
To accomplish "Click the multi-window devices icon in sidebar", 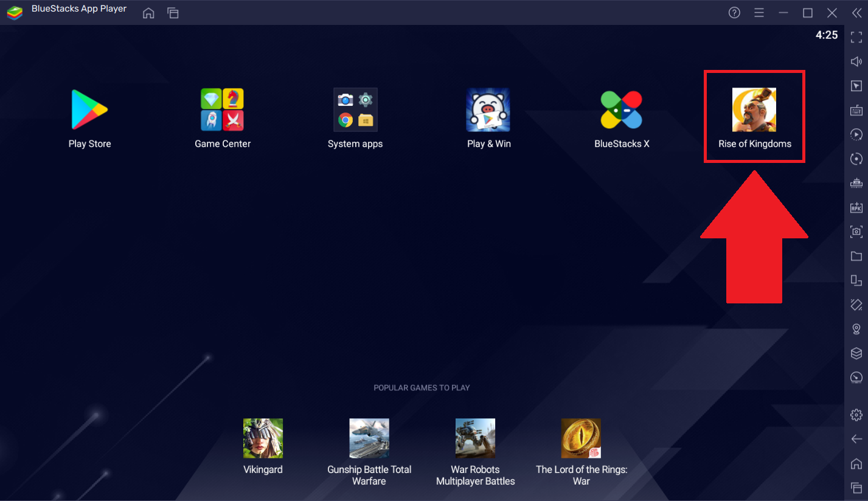I will click(856, 280).
